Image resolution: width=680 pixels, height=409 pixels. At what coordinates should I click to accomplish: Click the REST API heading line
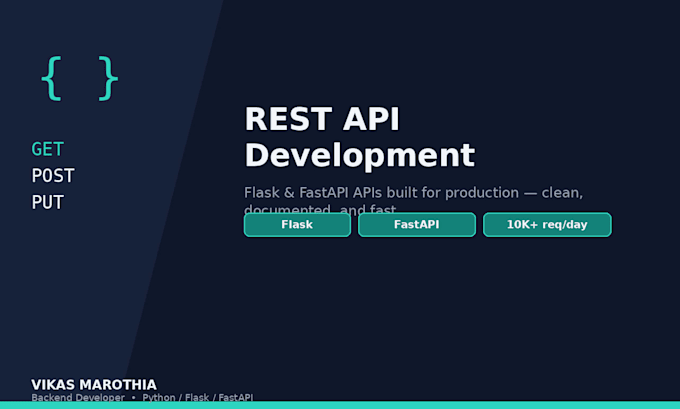click(322, 119)
